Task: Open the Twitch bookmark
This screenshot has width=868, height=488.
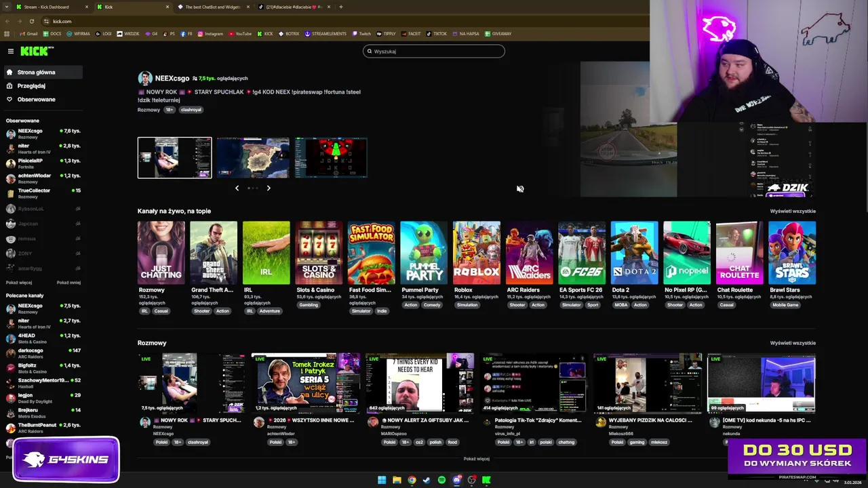Action: (x=361, y=33)
